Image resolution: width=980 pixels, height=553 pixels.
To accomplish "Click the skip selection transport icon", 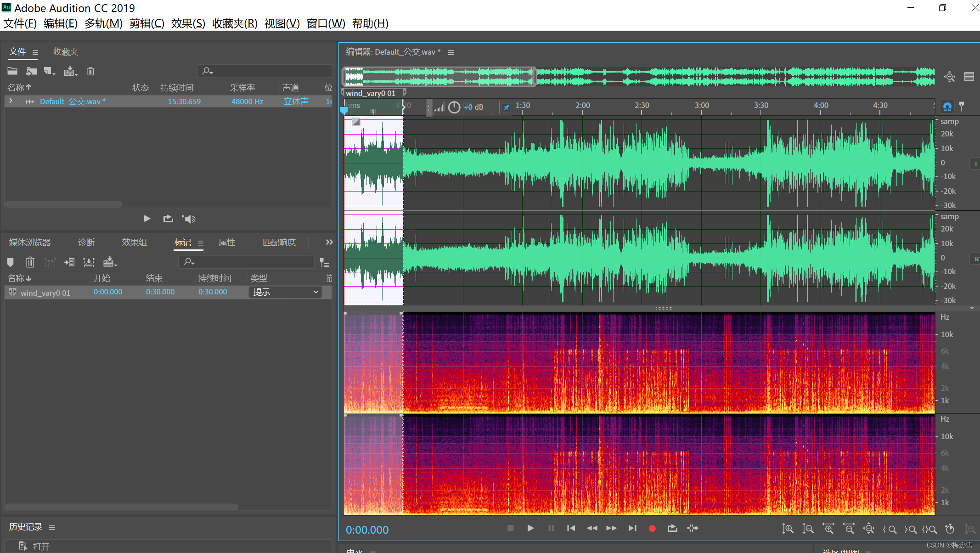I will coord(693,529).
